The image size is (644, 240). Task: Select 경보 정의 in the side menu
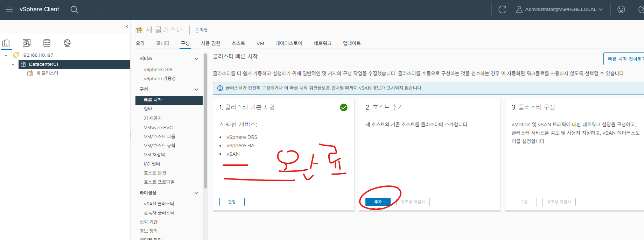pos(149,231)
